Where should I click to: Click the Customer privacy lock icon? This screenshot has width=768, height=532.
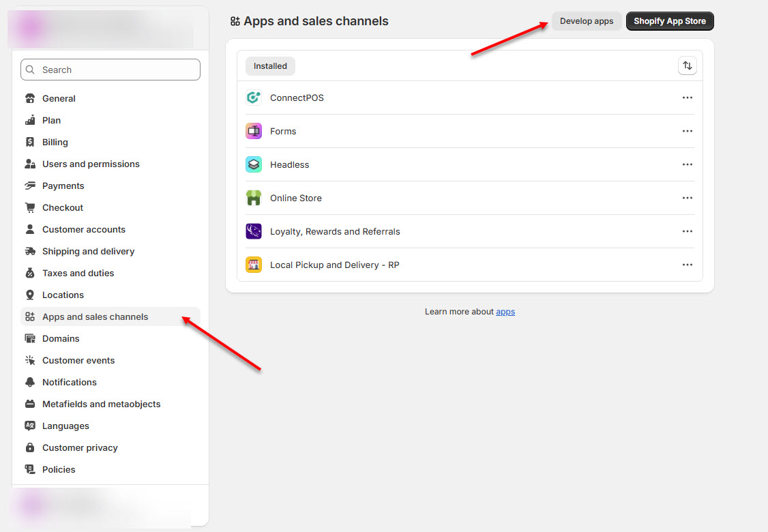[30, 447]
